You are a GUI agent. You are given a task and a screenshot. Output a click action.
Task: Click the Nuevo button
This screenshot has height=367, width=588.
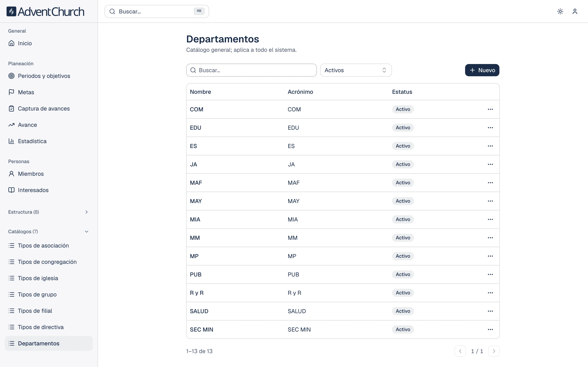(x=482, y=70)
